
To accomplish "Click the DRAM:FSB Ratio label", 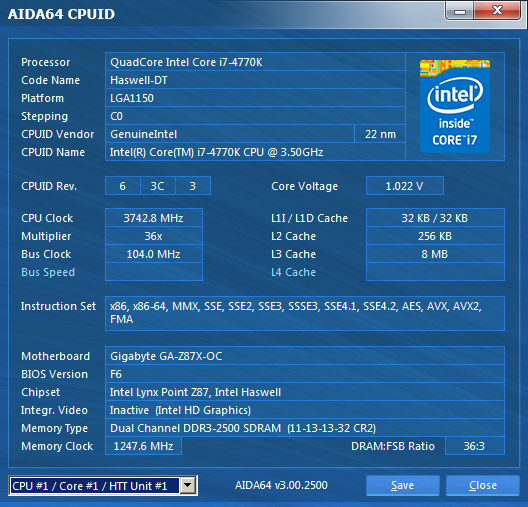I will 393,446.
